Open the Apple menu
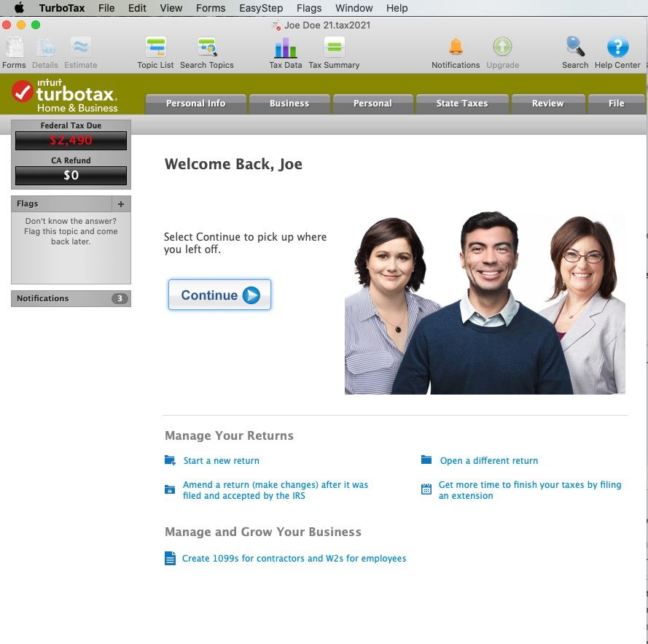Screen dimensions: 648x644 (x=19, y=8)
